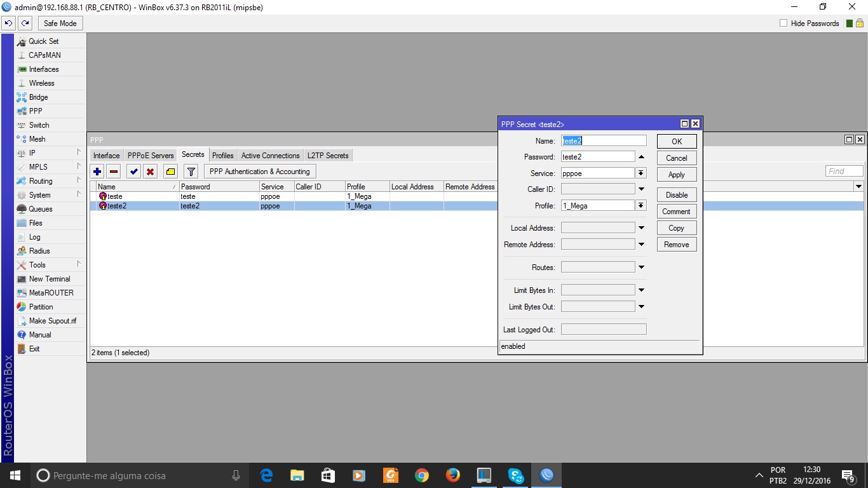Open the column selector dropdown in PPP list
Image resolution: width=868 pixels, height=488 pixels.
click(x=858, y=187)
